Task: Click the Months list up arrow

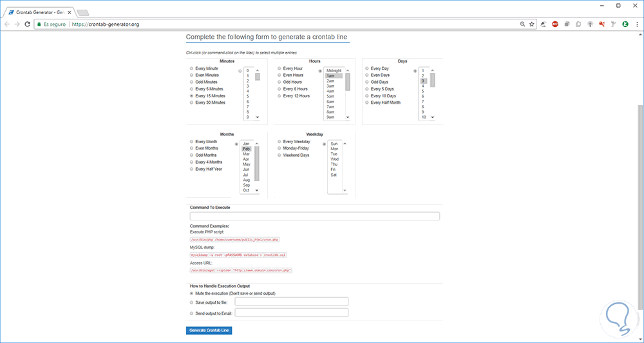Action: (x=257, y=143)
